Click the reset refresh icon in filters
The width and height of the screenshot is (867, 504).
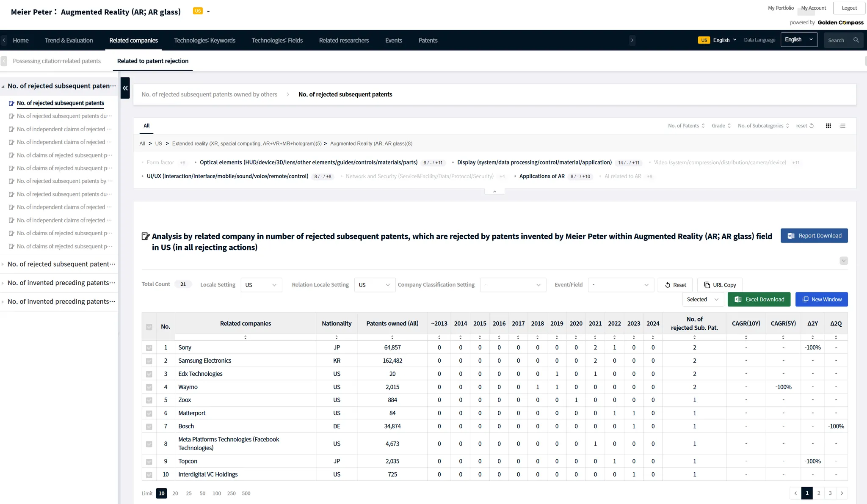click(x=812, y=126)
